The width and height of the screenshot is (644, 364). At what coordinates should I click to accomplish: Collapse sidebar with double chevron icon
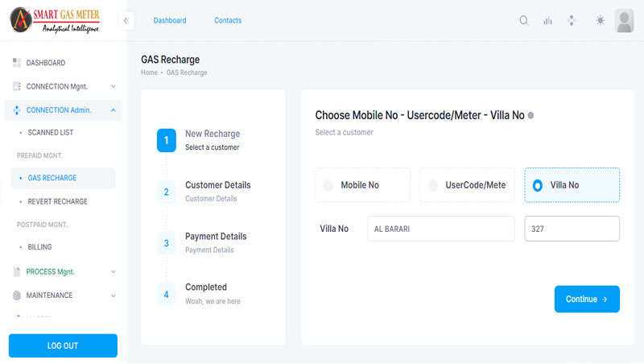point(127,21)
